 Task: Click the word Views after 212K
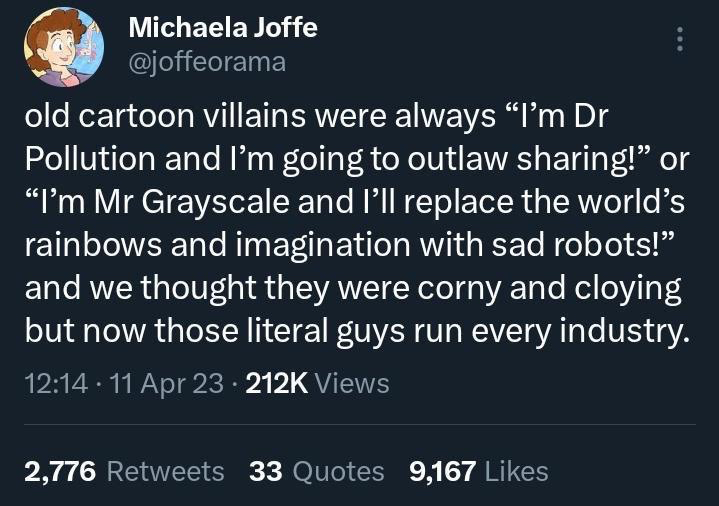pos(352,384)
